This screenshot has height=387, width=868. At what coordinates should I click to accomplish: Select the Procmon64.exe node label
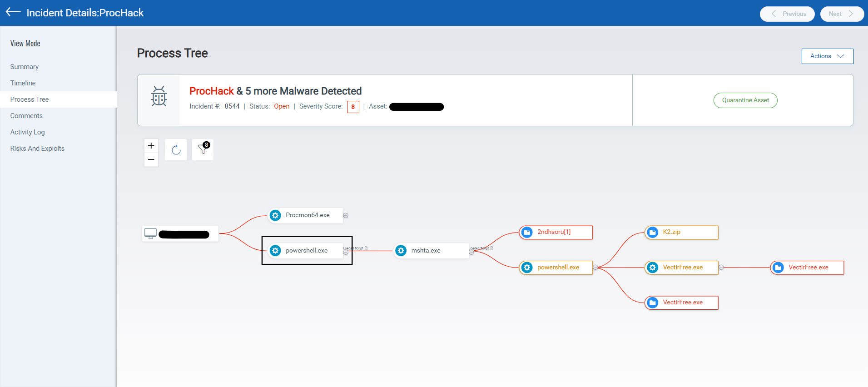(x=308, y=215)
